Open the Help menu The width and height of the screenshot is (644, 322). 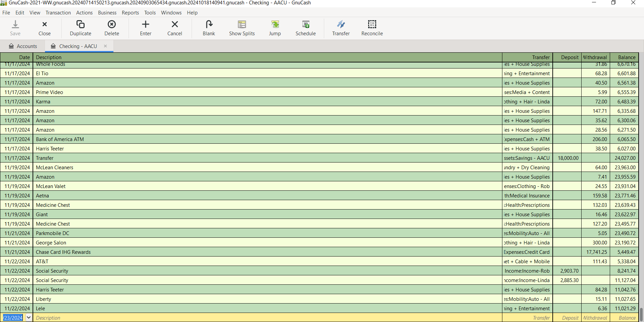pyautogui.click(x=192, y=13)
